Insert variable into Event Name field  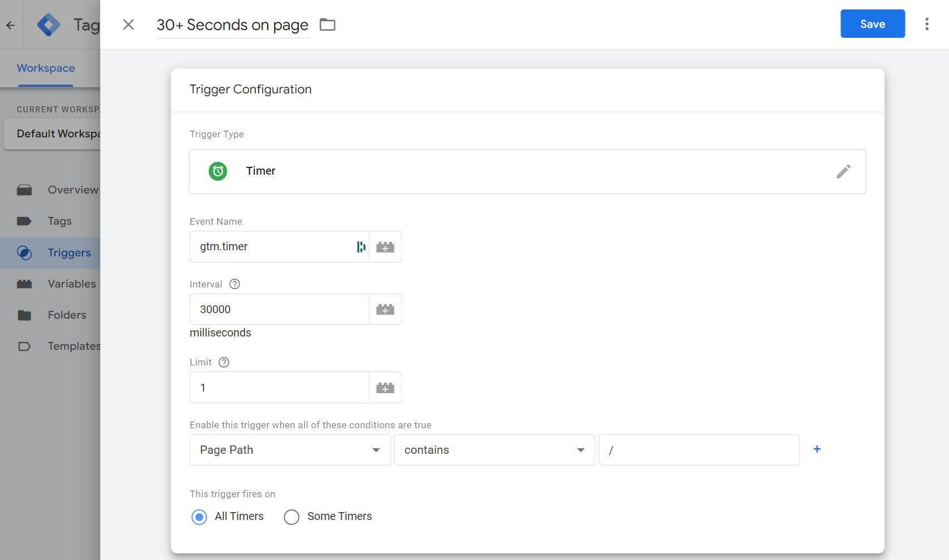[385, 247]
